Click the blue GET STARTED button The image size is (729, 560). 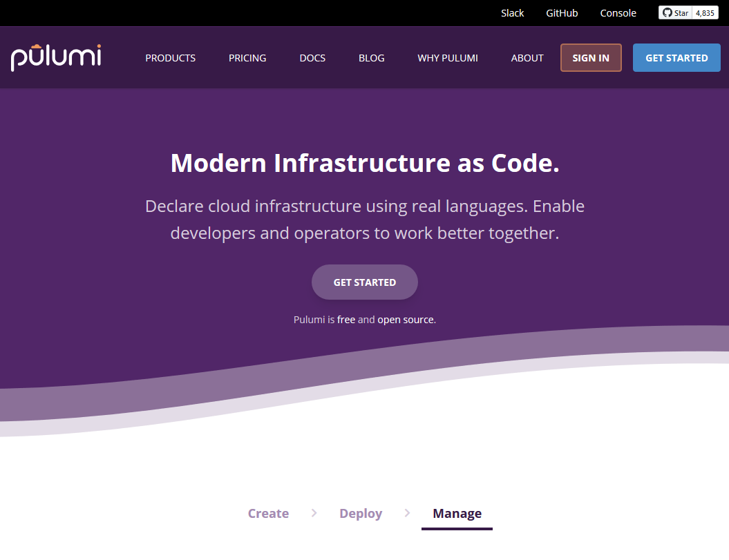676,57
